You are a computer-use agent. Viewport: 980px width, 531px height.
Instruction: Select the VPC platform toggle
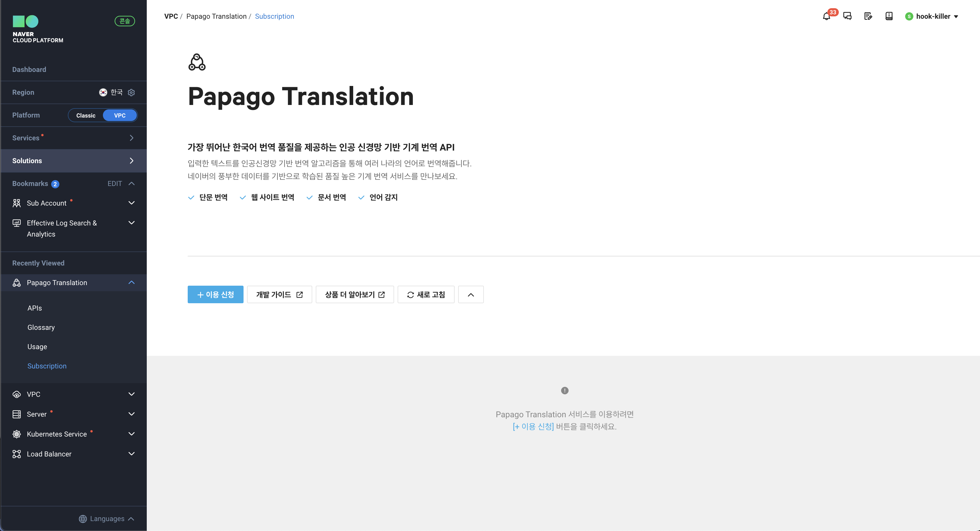click(120, 115)
